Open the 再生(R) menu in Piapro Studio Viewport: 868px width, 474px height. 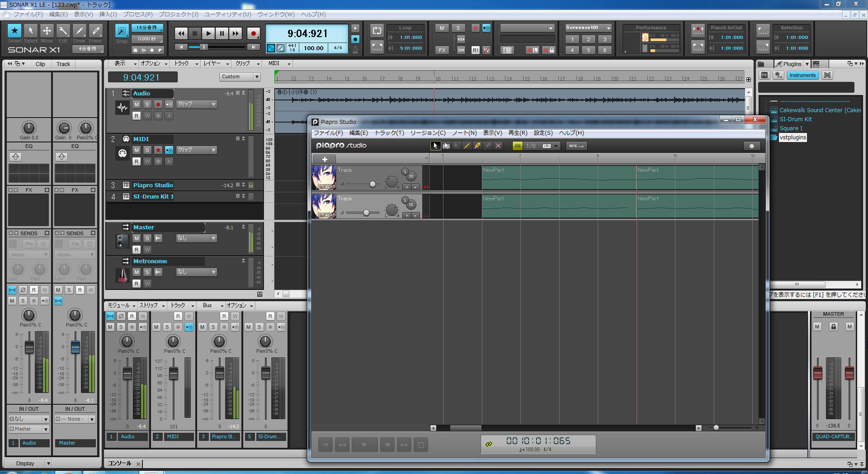point(518,133)
